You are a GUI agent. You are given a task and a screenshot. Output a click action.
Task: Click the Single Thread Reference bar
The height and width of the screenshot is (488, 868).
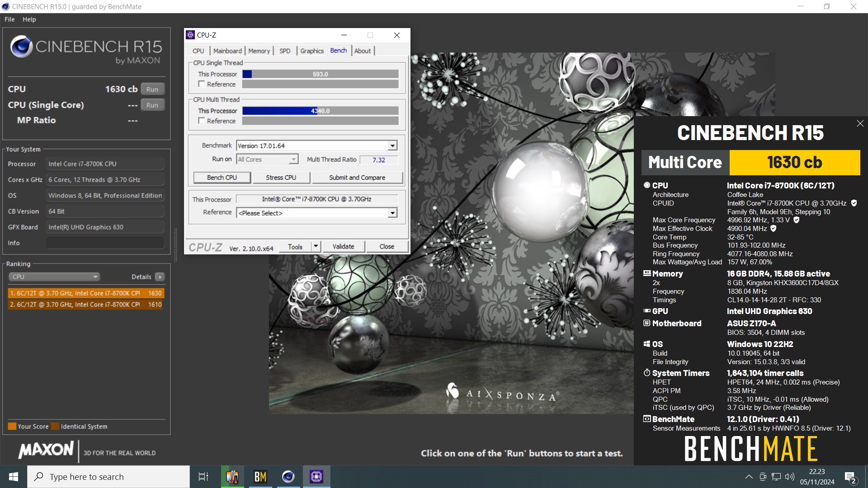pos(321,84)
